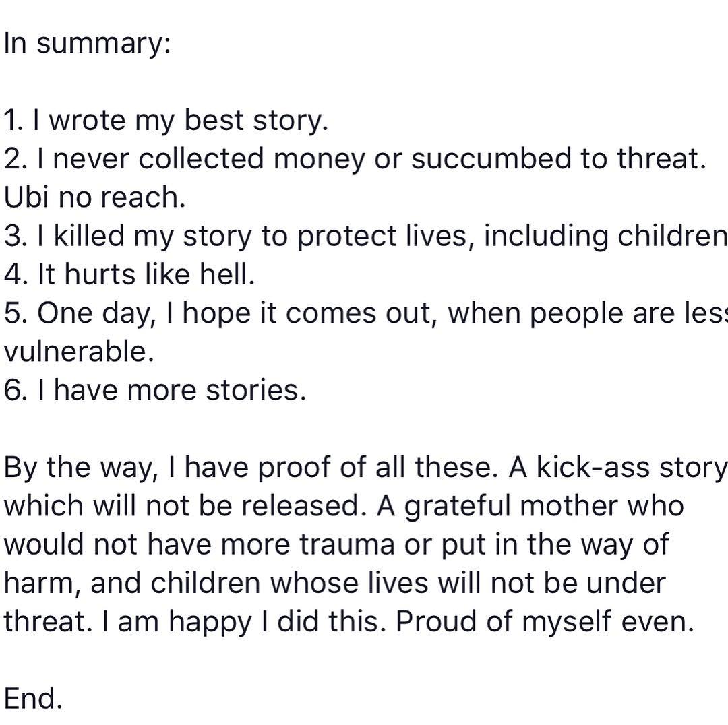The image size is (728, 725).
Task: Click the line 'It hurts like hell.'
Action: (x=129, y=274)
